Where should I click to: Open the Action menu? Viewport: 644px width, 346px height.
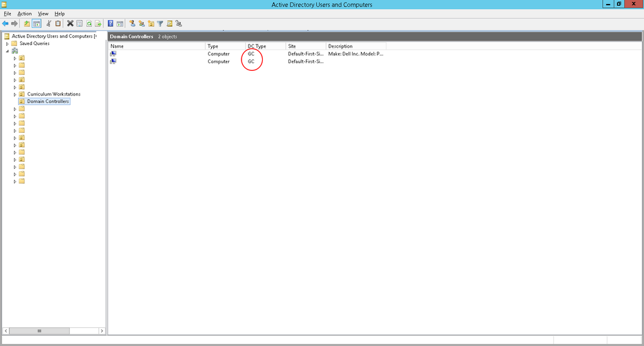click(x=24, y=14)
